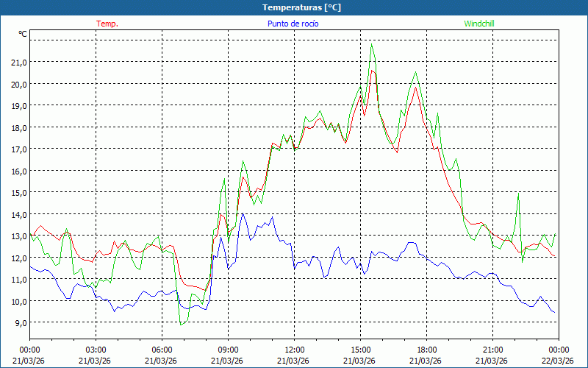Select the 21:00 time label on the x-axis

tap(492, 350)
